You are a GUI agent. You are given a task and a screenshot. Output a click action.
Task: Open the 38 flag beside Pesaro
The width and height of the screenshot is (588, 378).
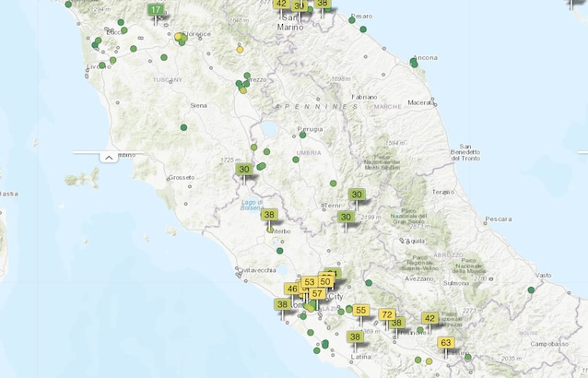[323, 4]
